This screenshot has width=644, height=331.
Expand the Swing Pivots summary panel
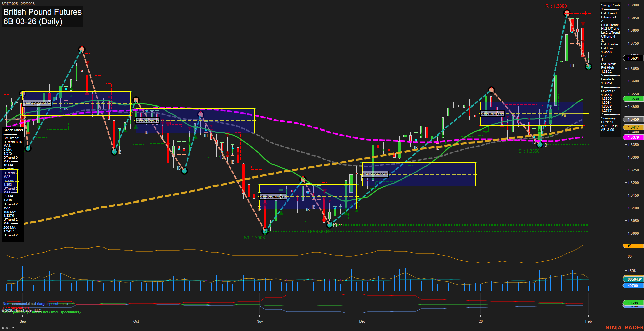pos(610,5)
